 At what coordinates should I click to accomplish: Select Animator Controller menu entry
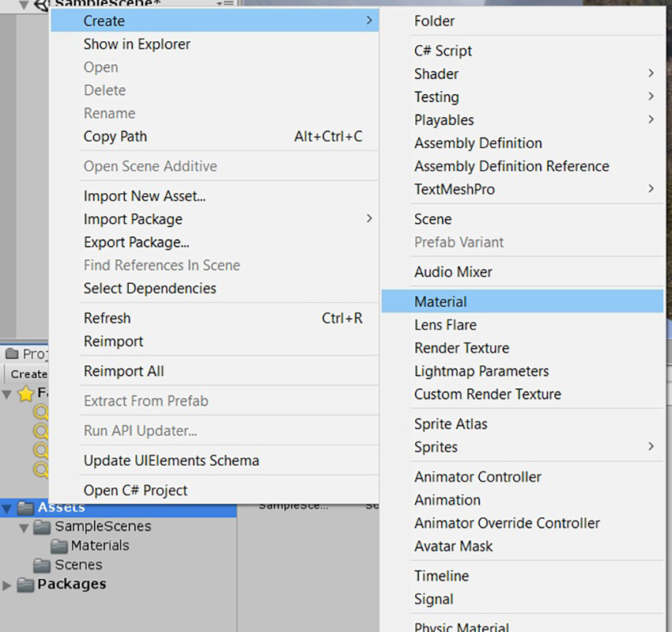click(x=523, y=477)
